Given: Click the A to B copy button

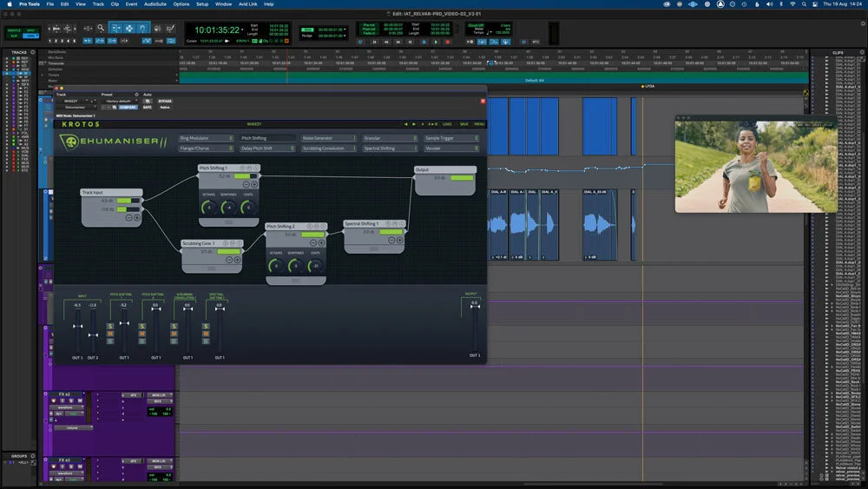Looking at the screenshot, I should coord(433,124).
